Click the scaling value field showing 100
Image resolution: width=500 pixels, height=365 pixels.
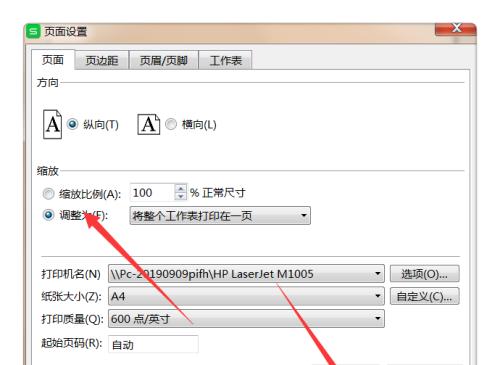(152, 193)
